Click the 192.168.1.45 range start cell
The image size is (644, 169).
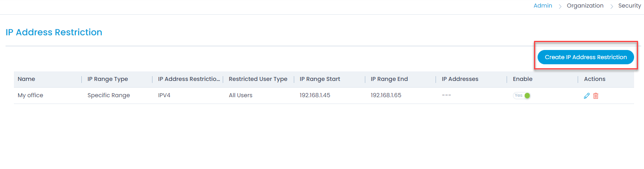pyautogui.click(x=315, y=95)
